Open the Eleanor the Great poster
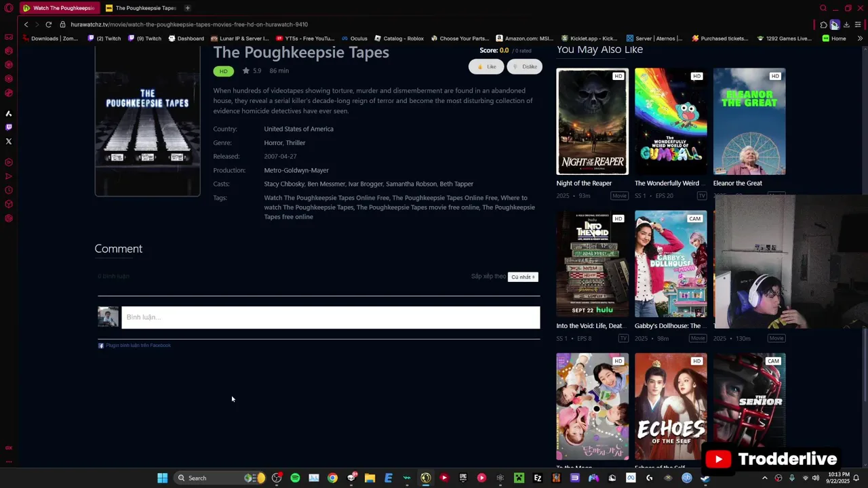This screenshot has height=488, width=868. [x=749, y=121]
